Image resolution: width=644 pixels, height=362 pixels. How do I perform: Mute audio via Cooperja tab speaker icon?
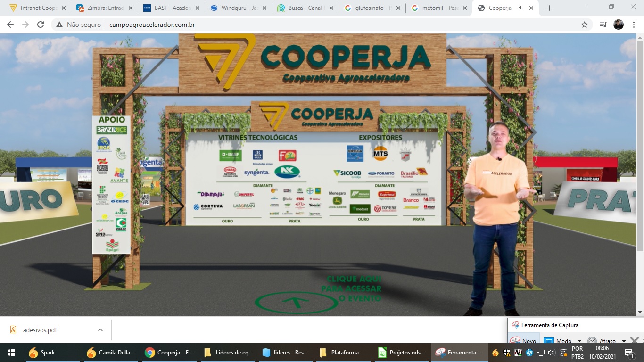521,8
